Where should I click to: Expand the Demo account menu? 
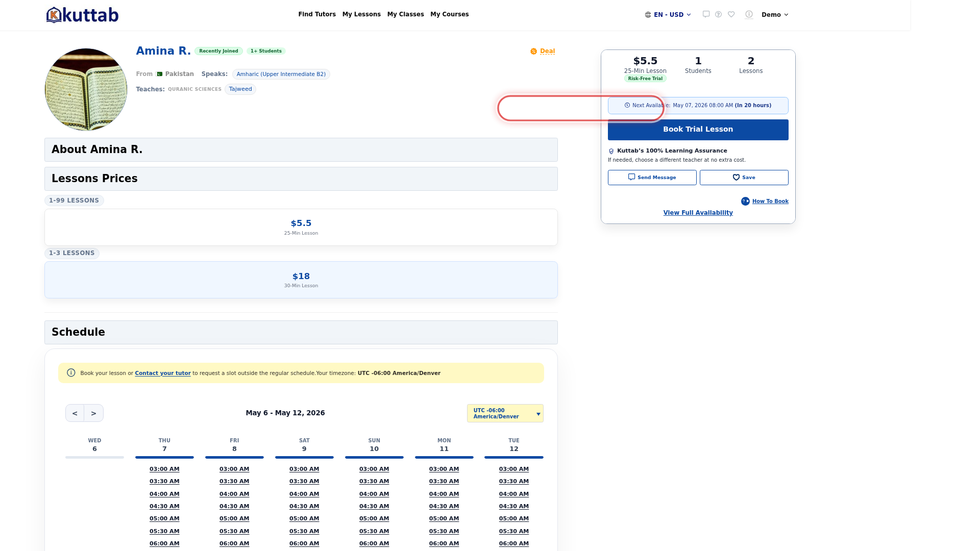(775, 15)
